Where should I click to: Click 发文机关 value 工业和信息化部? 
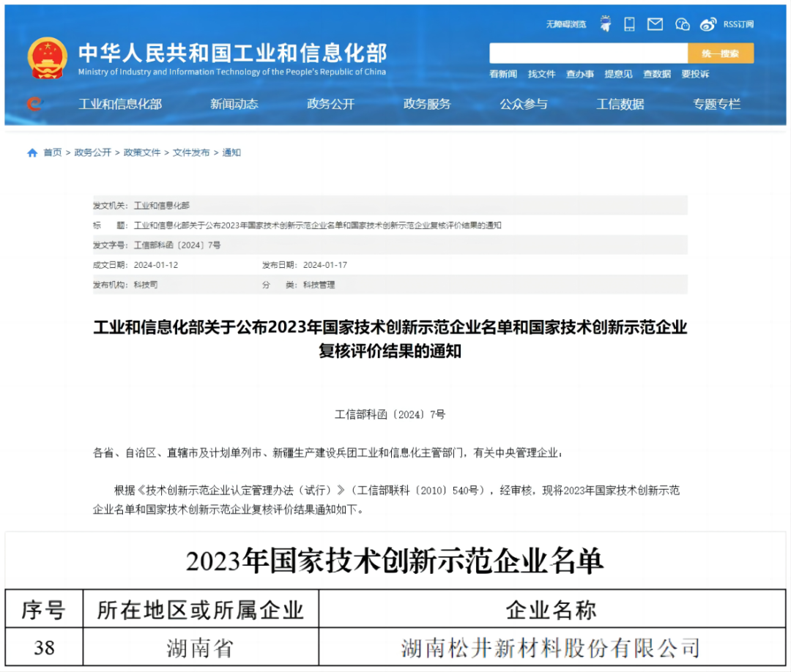(161, 206)
